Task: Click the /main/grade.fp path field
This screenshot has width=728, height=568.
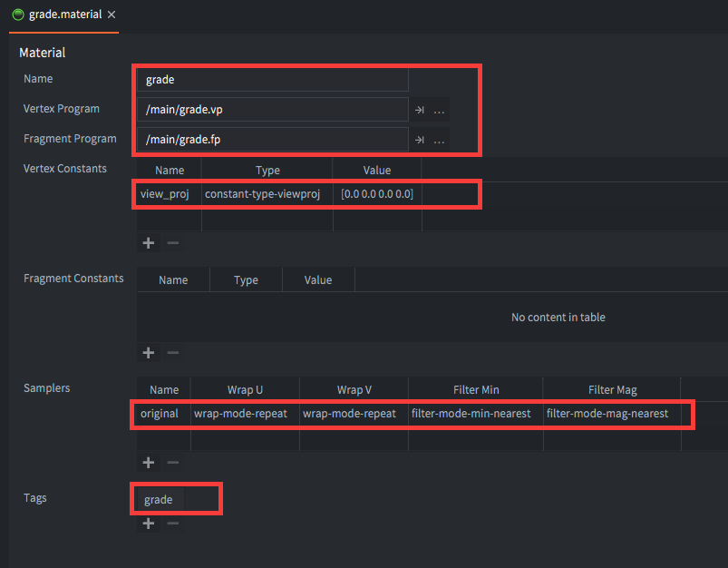Action: [x=272, y=140]
